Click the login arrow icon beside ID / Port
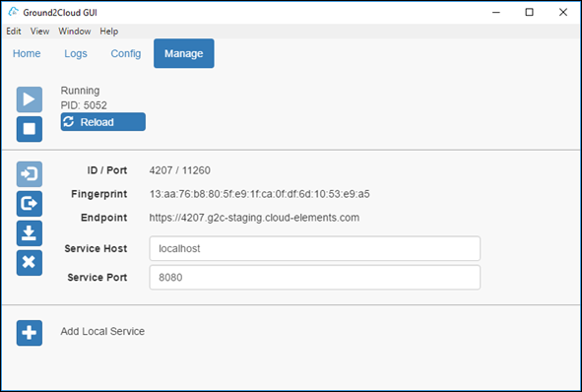This screenshot has width=582, height=392. [30, 174]
